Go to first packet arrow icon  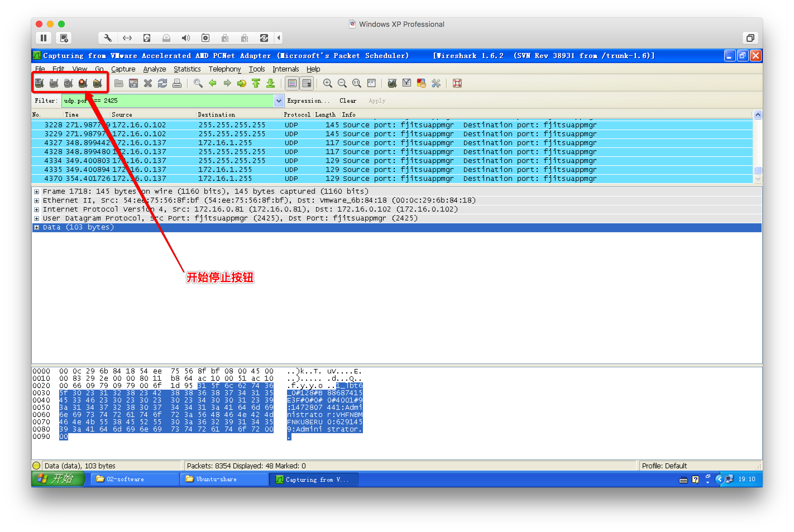click(x=256, y=83)
